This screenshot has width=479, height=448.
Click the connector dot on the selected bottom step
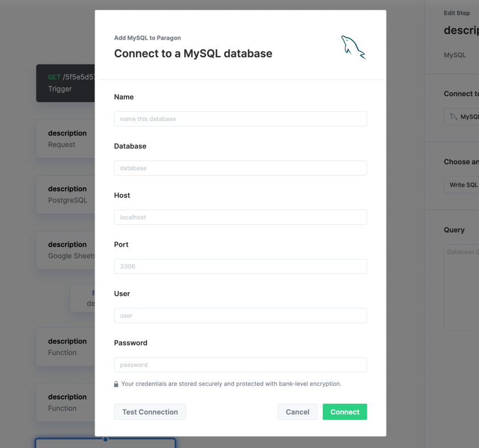[105, 439]
